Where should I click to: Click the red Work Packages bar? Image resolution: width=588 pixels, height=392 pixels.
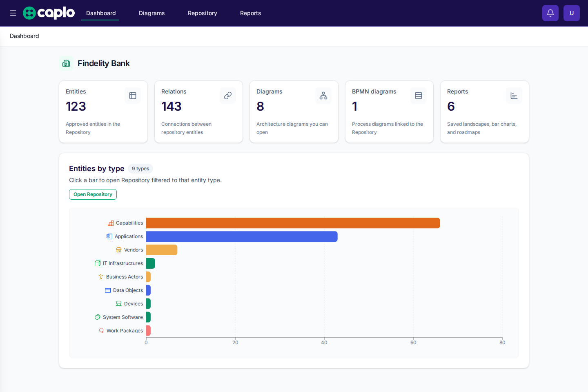(148, 331)
